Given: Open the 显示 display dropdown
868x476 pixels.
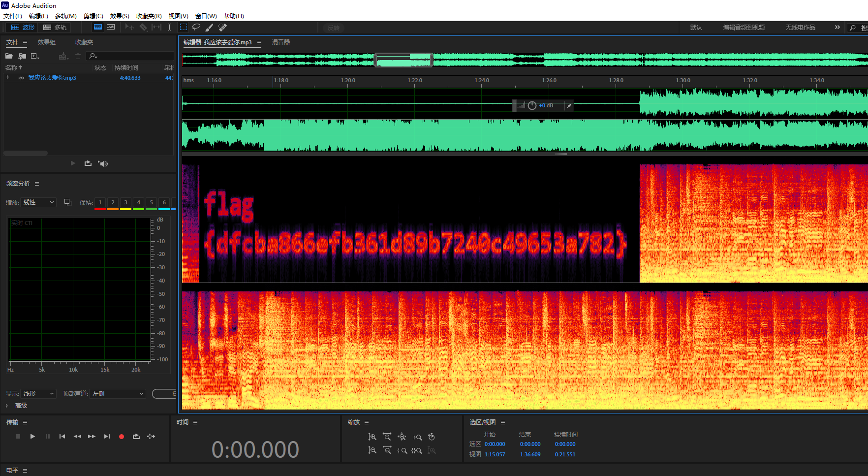Looking at the screenshot, I should [x=39, y=394].
